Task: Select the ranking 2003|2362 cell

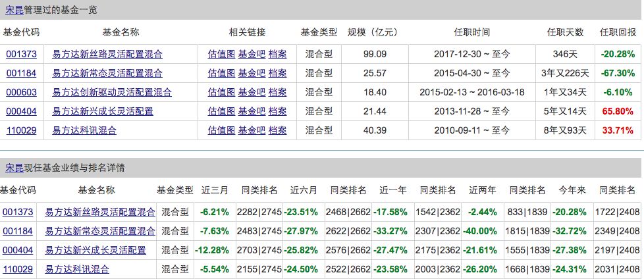Action: [439, 269]
